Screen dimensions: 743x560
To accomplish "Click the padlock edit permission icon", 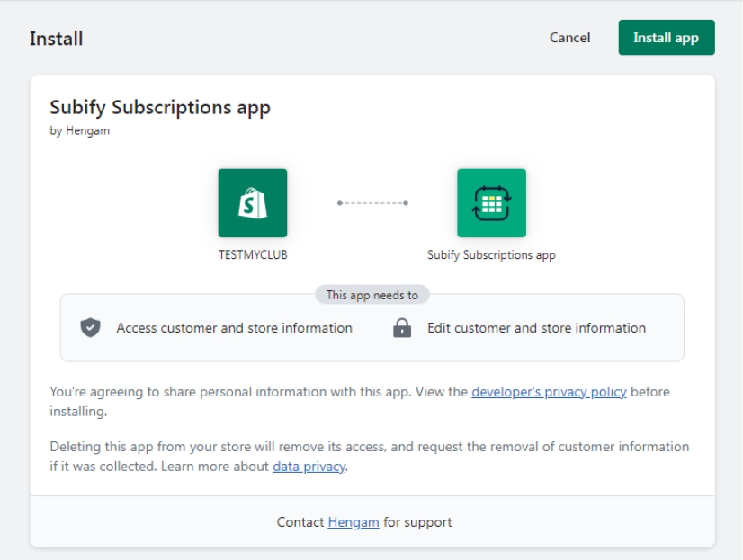I will [402, 327].
